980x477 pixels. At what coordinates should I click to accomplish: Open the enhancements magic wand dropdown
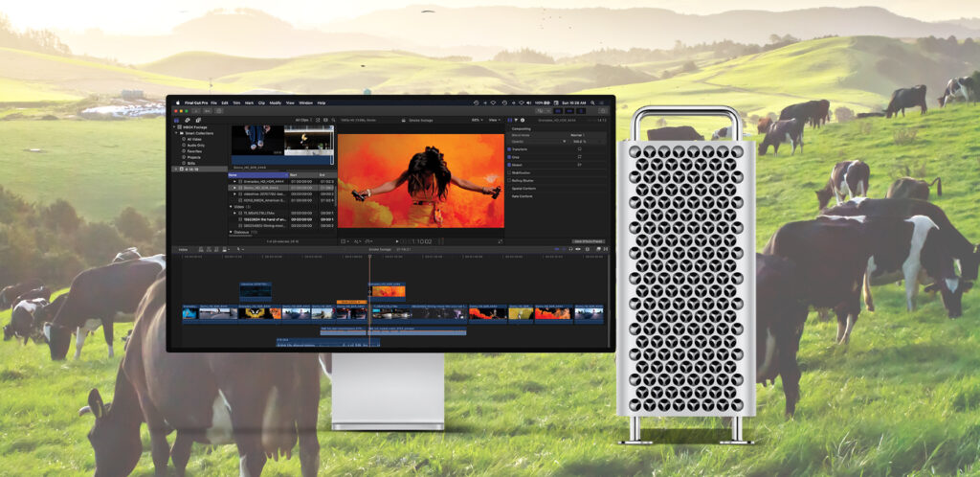coord(358,241)
